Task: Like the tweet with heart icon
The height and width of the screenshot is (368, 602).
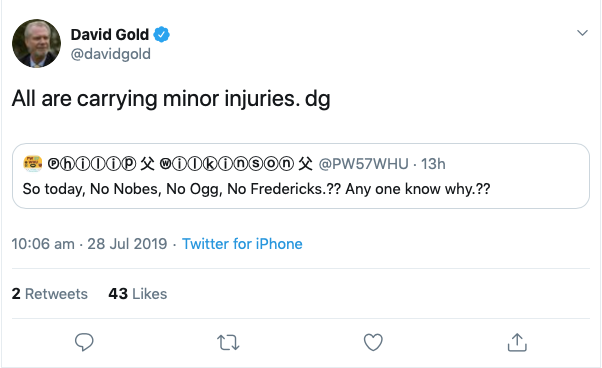Action: coord(373,342)
